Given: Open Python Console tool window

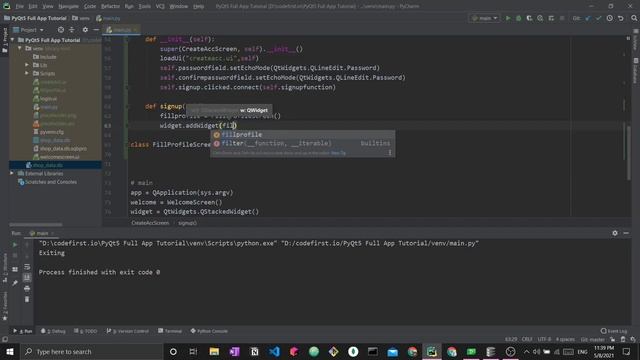Looking at the screenshot, I should [209, 331].
